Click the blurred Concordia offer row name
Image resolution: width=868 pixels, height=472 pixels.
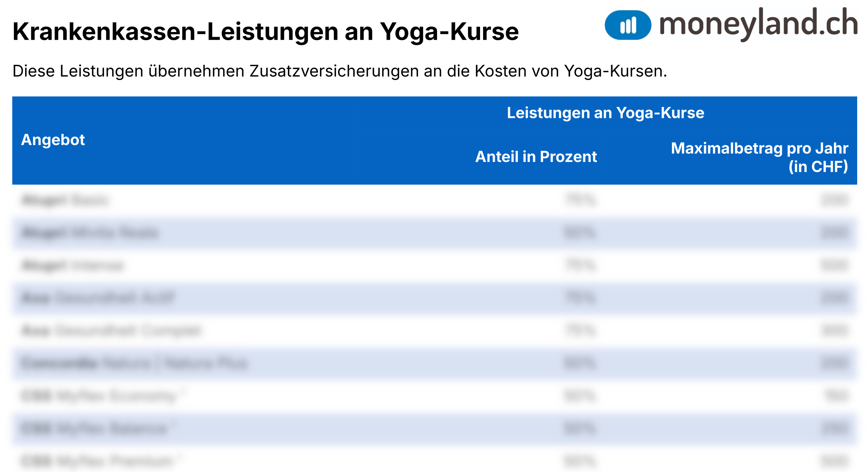pos(134,363)
